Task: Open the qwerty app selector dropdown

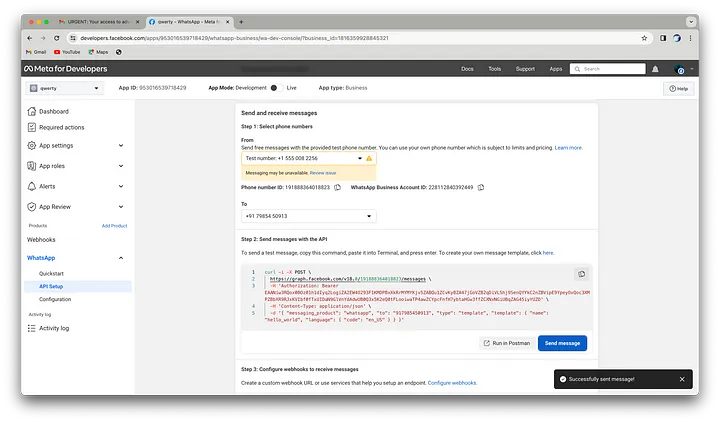Action: 65,88
